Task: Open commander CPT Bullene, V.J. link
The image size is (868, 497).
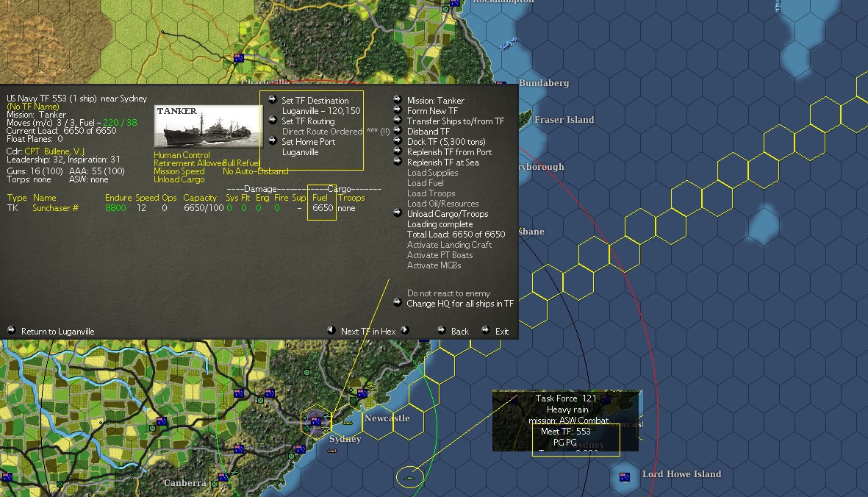Action: 55,151
